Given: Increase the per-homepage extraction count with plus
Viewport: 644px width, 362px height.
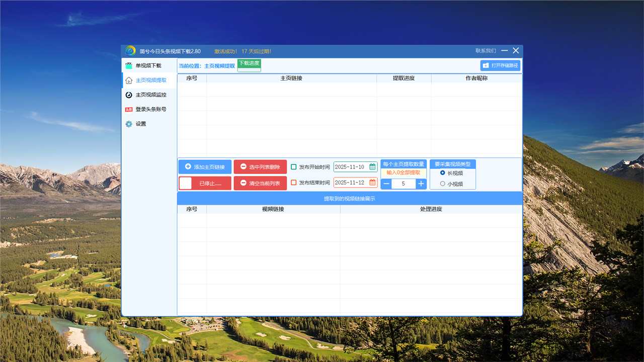Looking at the screenshot, I should [x=421, y=184].
